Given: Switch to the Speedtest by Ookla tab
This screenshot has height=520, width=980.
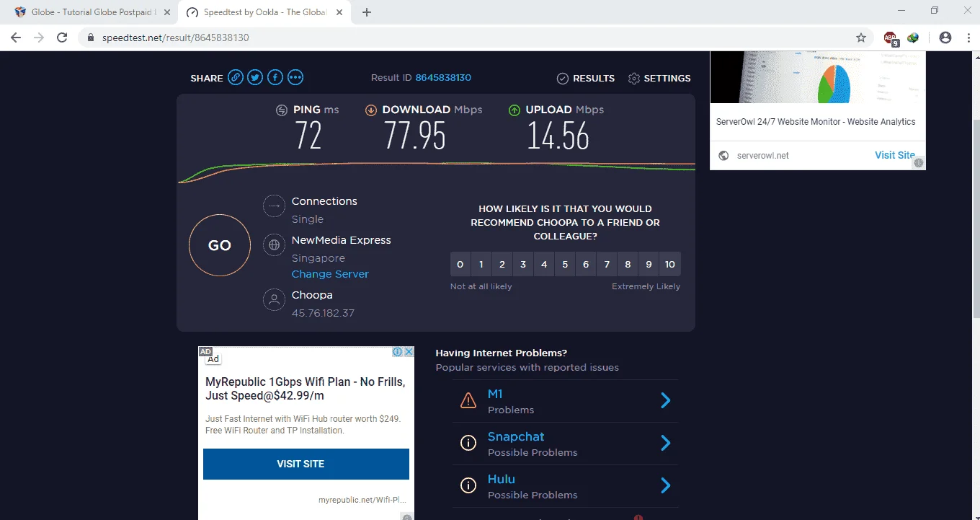Looking at the screenshot, I should (264, 12).
